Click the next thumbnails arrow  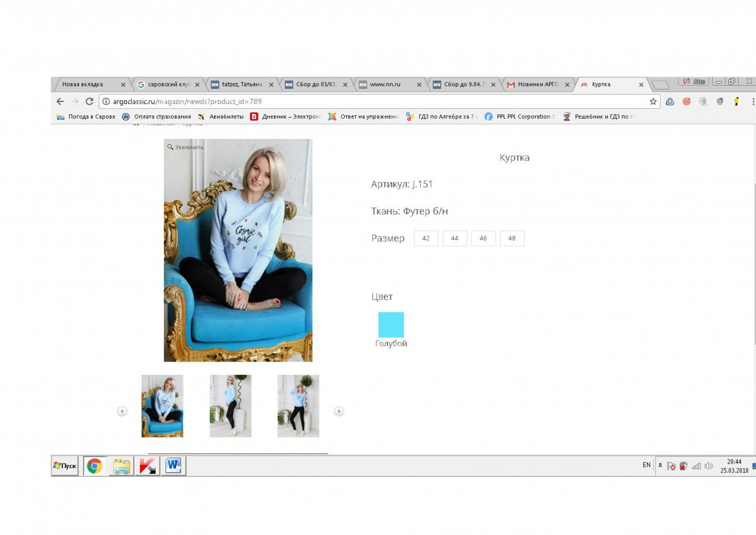339,411
